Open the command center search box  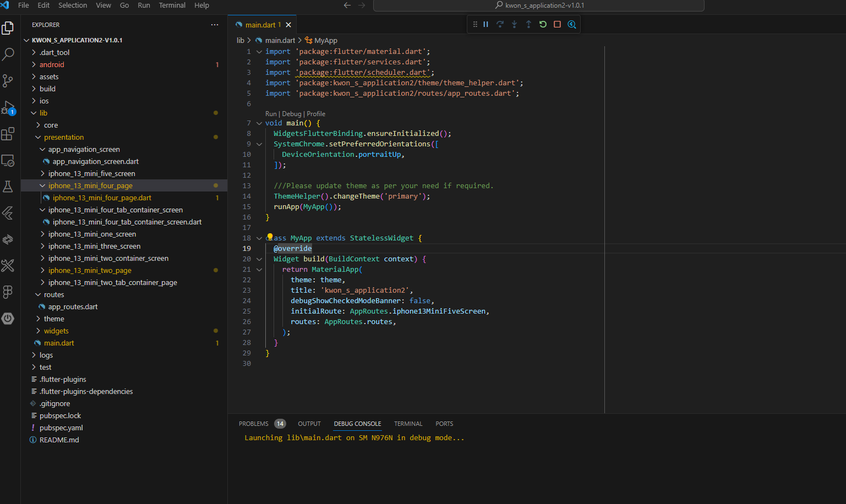coord(538,6)
